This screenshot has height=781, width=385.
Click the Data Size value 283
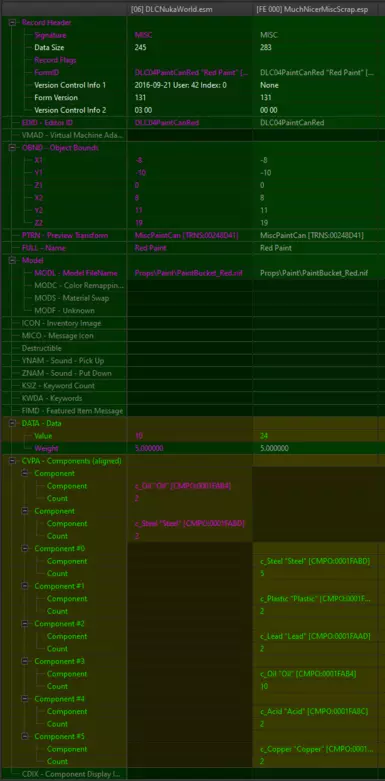[x=266, y=48]
